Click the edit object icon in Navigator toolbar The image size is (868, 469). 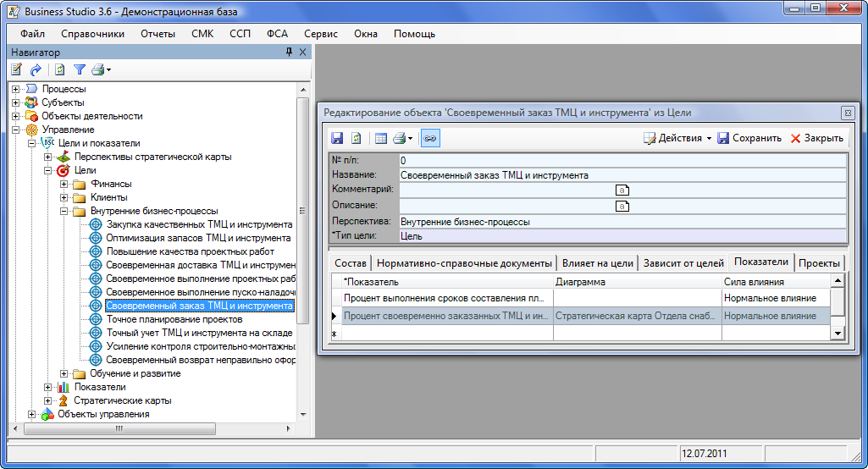(x=17, y=69)
